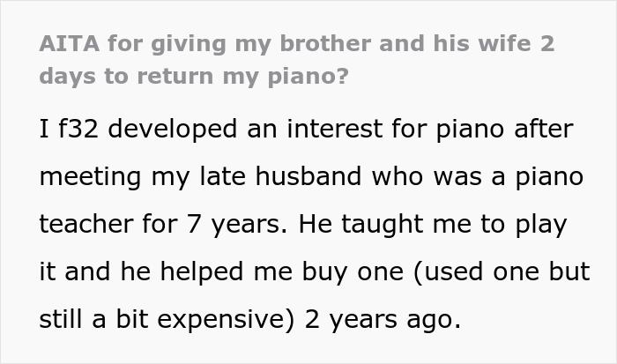
Task: Click the word "taught" in the third line
Action: [382, 225]
